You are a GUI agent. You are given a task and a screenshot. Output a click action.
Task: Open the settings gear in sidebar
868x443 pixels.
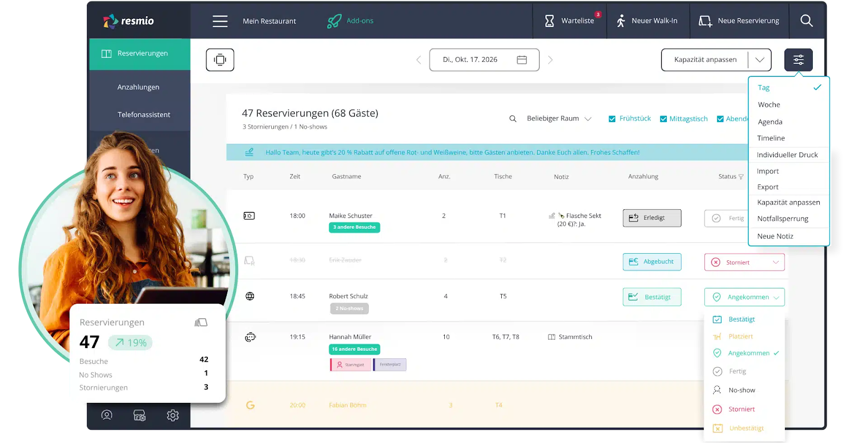coord(173,415)
